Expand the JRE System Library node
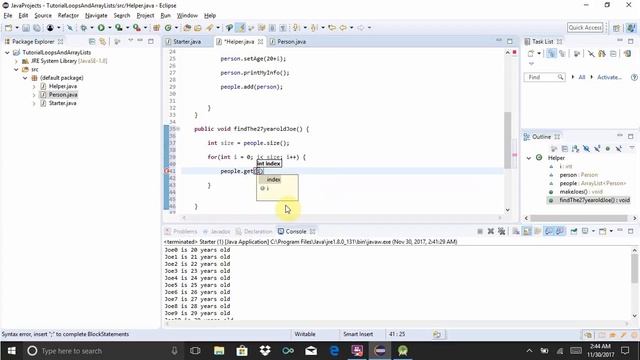640x360 pixels. click(16, 61)
